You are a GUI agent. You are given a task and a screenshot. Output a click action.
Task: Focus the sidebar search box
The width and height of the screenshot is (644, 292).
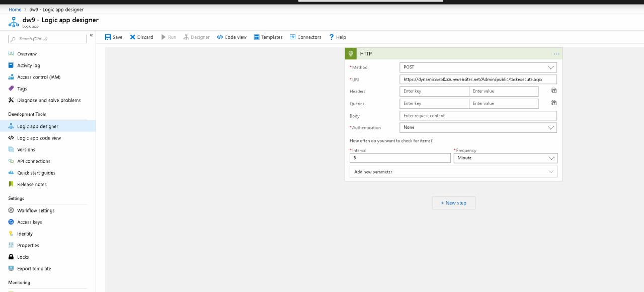click(50, 39)
